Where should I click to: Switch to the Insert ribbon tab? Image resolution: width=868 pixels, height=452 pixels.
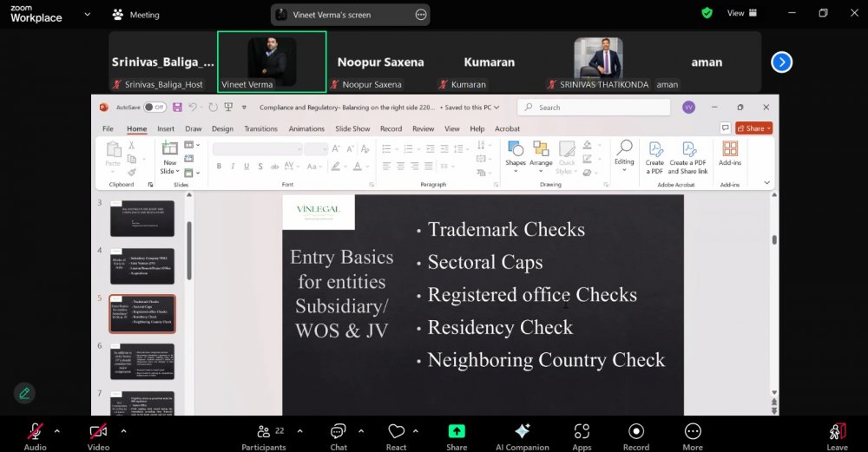[165, 128]
